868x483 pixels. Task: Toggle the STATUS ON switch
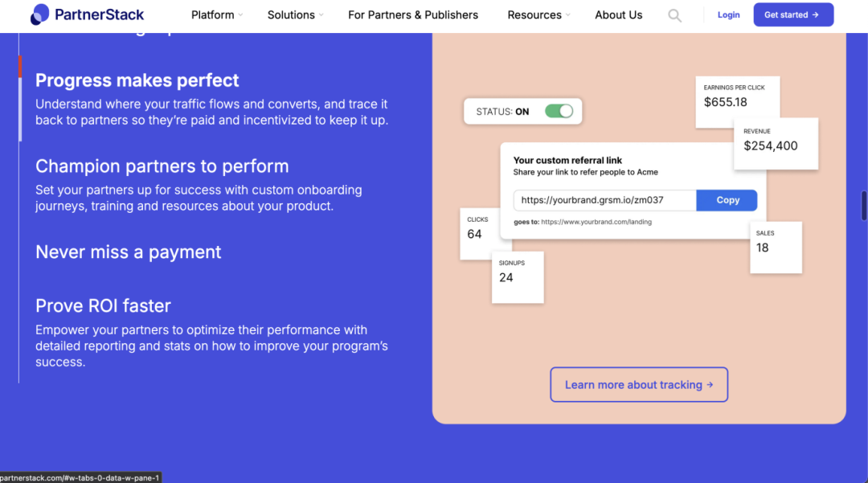pyautogui.click(x=559, y=112)
